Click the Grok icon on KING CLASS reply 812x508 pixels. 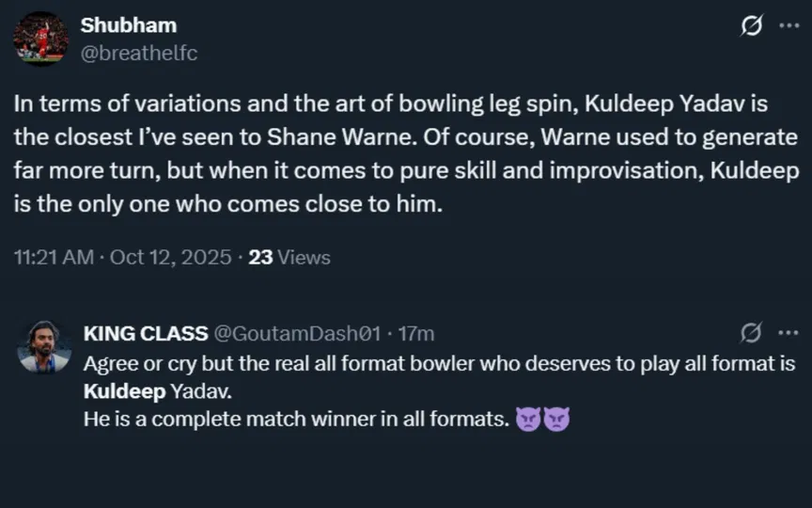coord(751,332)
